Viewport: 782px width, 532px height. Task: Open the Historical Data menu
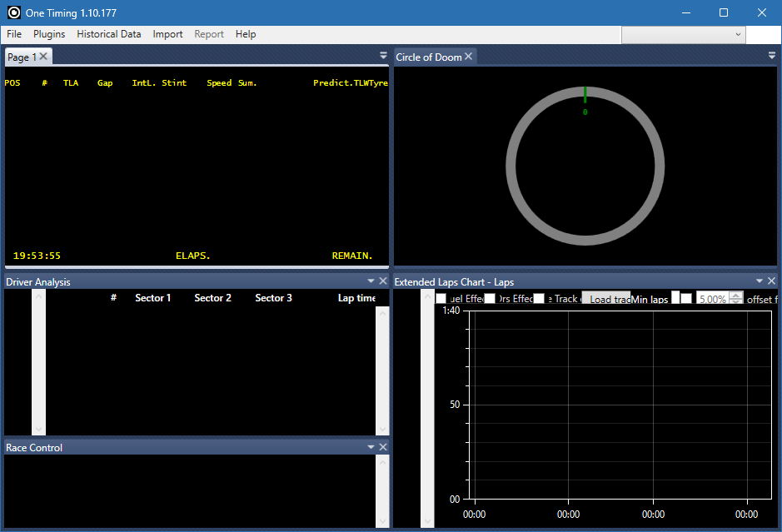point(108,34)
